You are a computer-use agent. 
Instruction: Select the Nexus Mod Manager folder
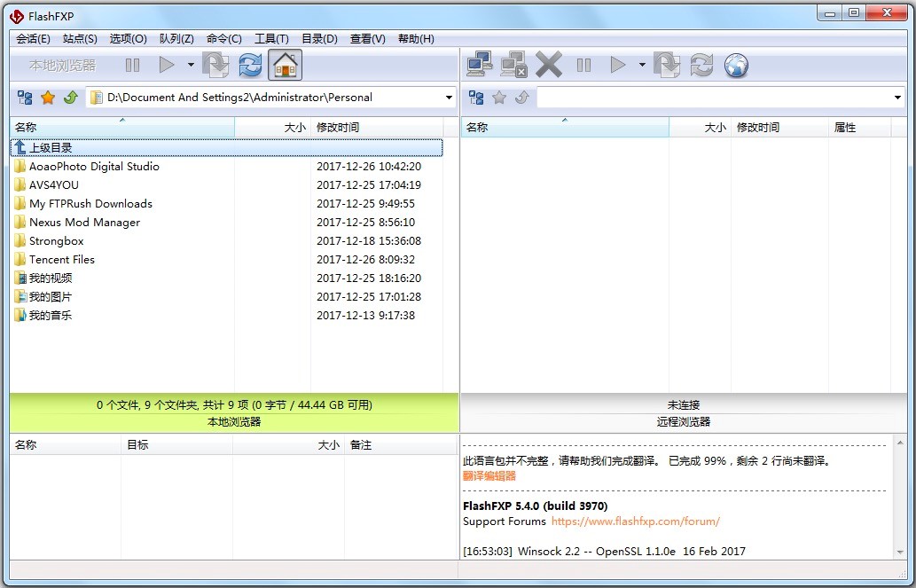(227, 223)
